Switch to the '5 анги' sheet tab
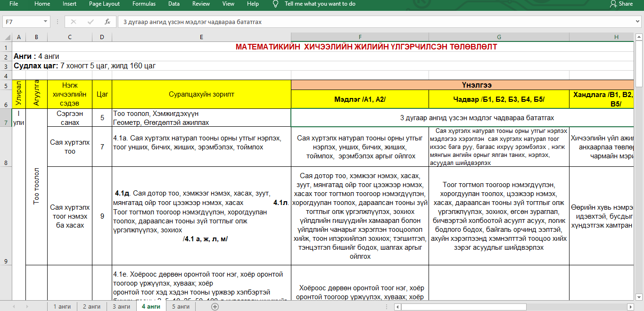The height and width of the screenshot is (311, 644). pyautogui.click(x=181, y=306)
